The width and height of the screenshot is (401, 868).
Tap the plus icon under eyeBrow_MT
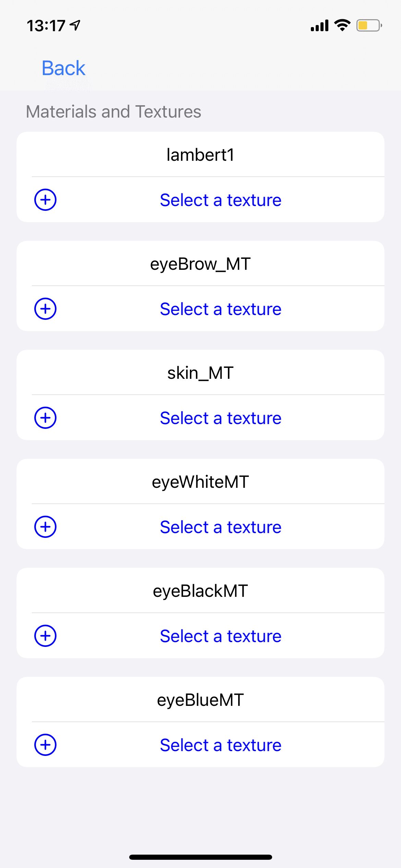(45, 309)
